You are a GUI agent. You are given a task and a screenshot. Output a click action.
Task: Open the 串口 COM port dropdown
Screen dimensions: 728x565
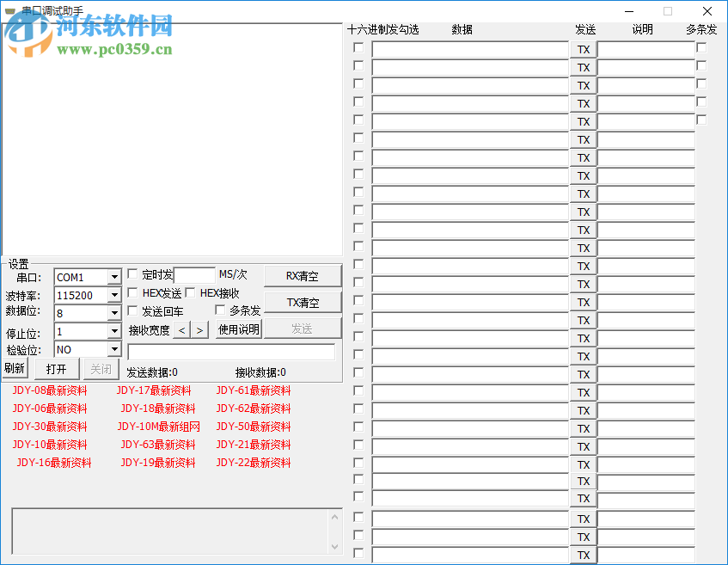[x=113, y=277]
